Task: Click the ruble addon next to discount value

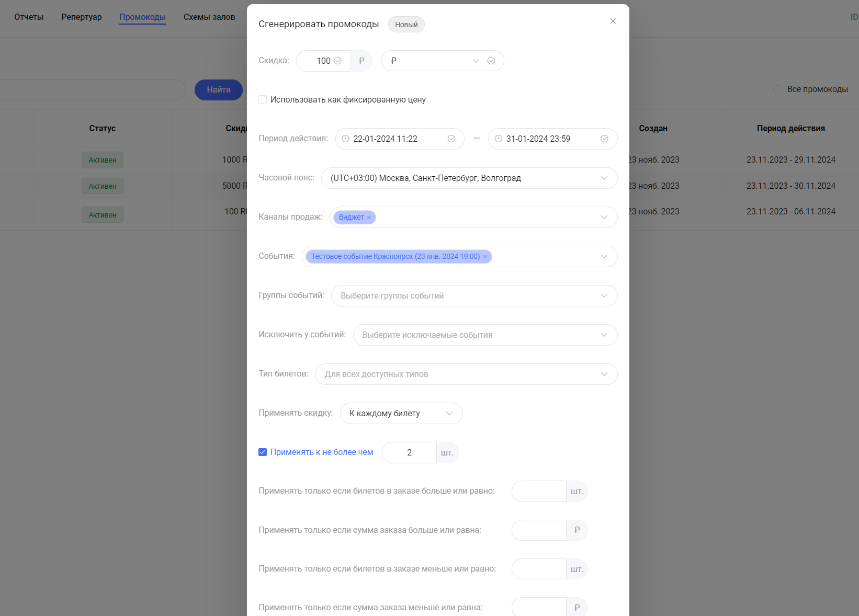Action: (x=361, y=61)
